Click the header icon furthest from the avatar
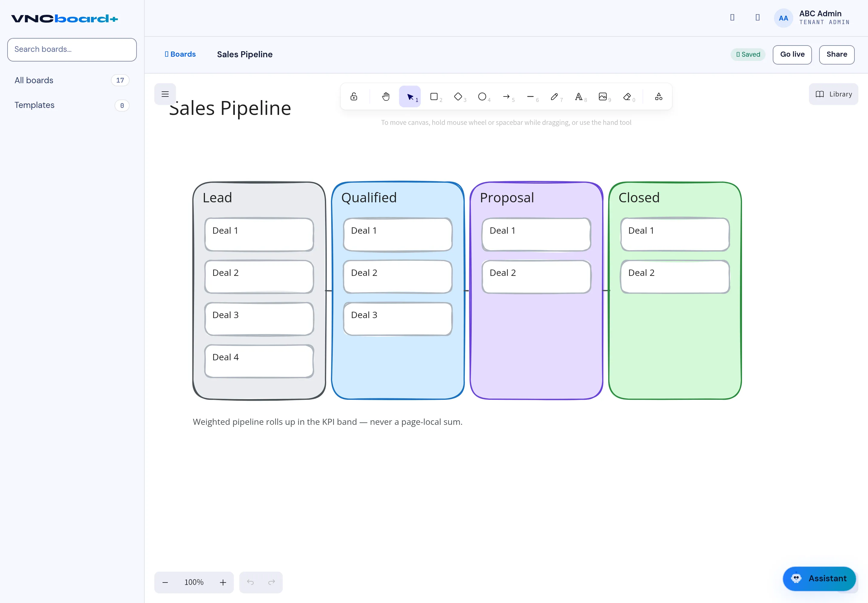The width and height of the screenshot is (868, 603). coord(732,17)
